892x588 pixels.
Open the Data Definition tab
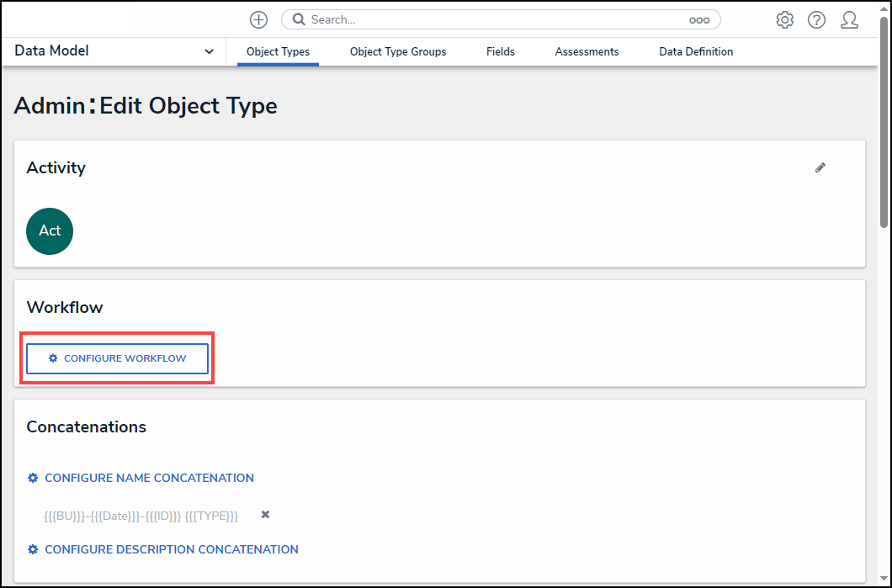click(696, 51)
